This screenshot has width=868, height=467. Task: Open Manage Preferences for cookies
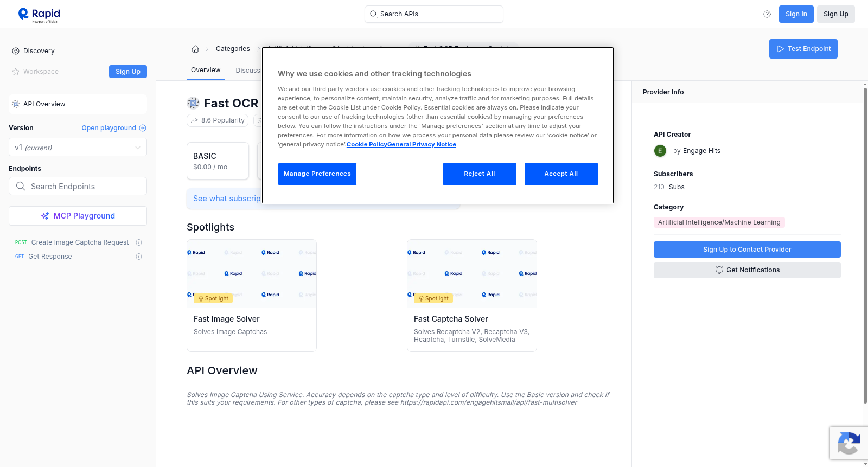(x=317, y=174)
